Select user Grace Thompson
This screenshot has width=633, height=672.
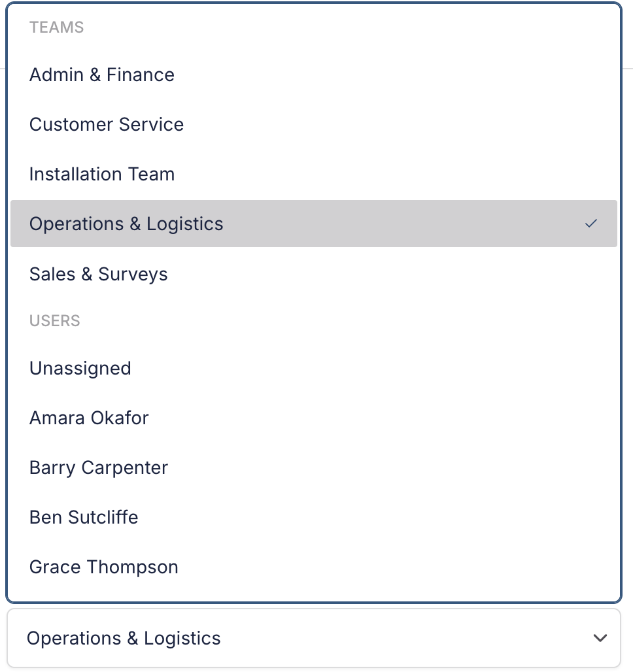(313, 567)
